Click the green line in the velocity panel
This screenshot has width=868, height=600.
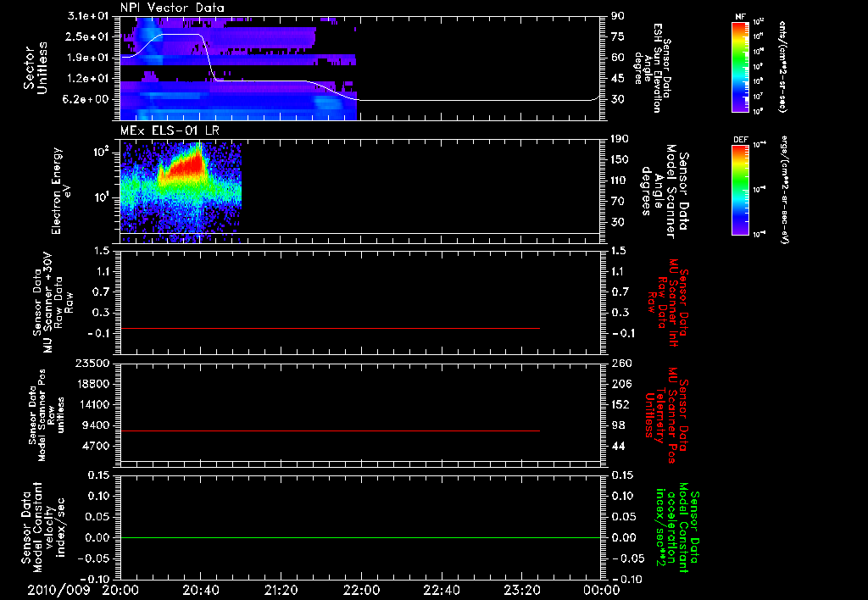(x=360, y=537)
